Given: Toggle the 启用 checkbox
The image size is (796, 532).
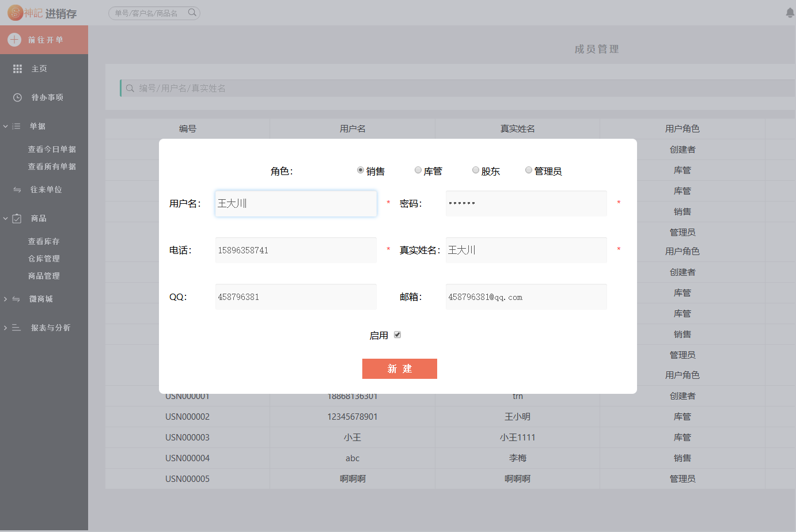Looking at the screenshot, I should coord(397,335).
